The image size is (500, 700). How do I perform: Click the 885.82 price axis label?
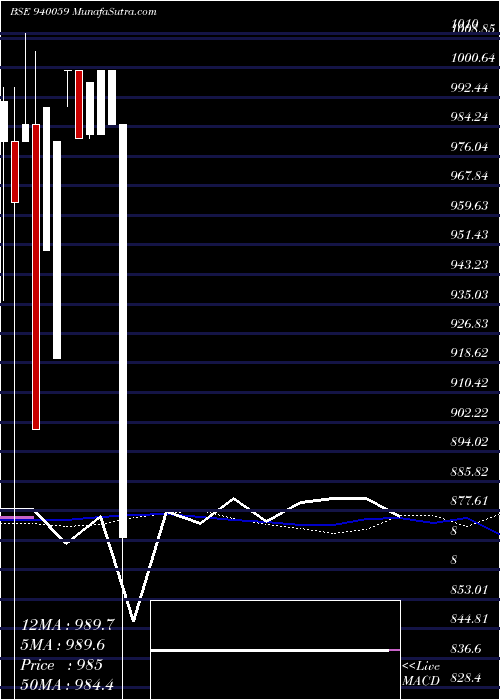tap(470, 471)
